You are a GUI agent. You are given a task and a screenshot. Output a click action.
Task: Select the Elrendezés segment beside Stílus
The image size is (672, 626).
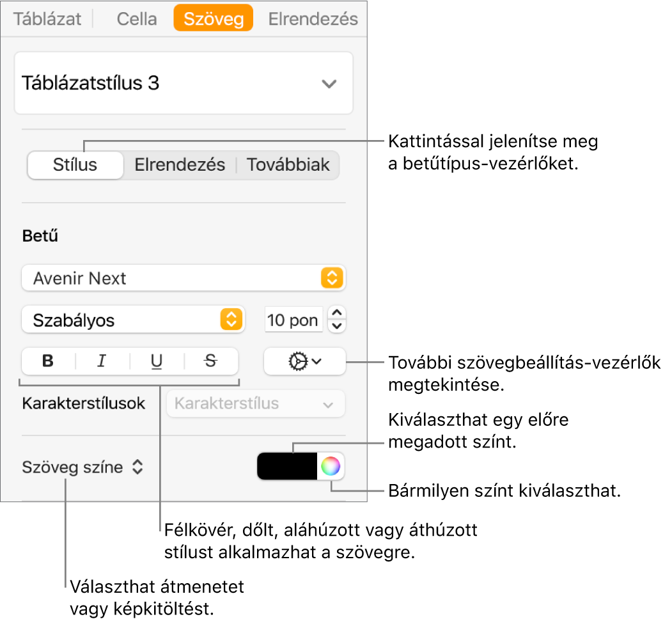click(x=180, y=164)
